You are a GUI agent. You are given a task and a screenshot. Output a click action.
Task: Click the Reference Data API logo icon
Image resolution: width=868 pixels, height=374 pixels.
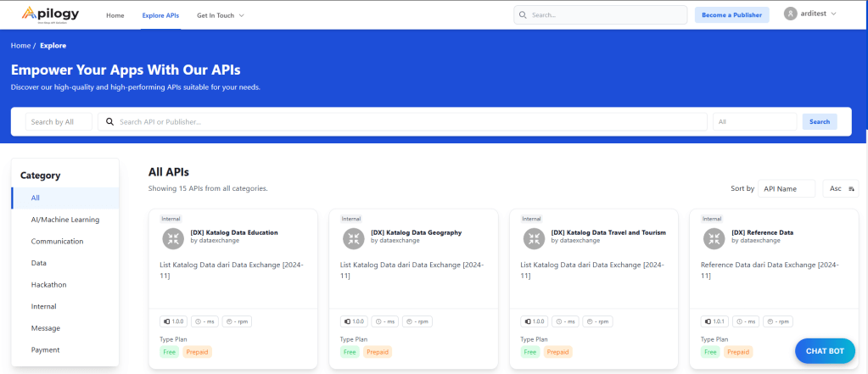pos(714,239)
